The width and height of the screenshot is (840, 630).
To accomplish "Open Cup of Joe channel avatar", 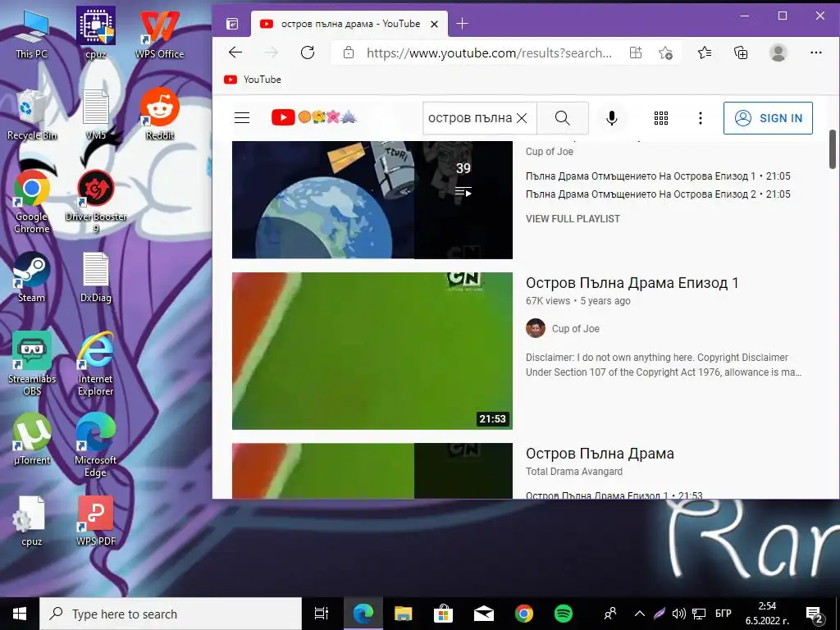I will (535, 328).
